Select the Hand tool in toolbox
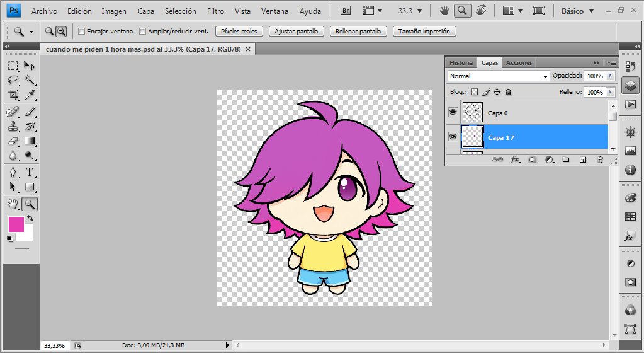This screenshot has width=644, height=353. point(13,204)
